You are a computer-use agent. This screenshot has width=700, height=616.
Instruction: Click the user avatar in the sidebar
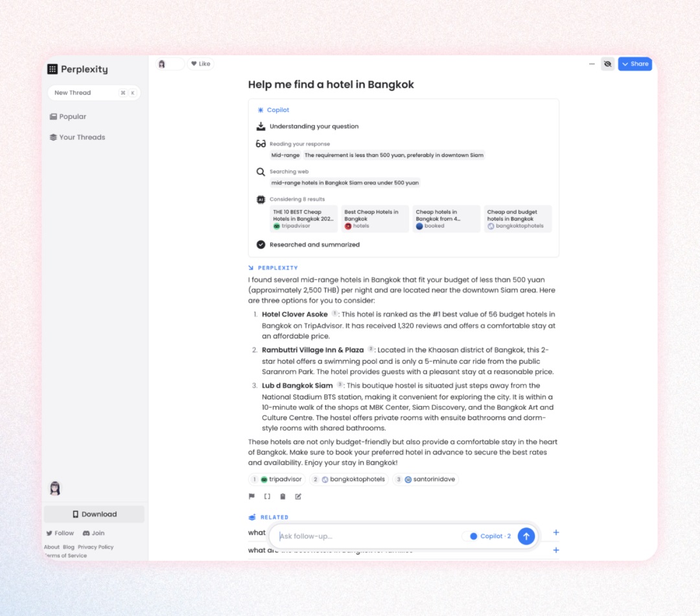click(x=55, y=488)
